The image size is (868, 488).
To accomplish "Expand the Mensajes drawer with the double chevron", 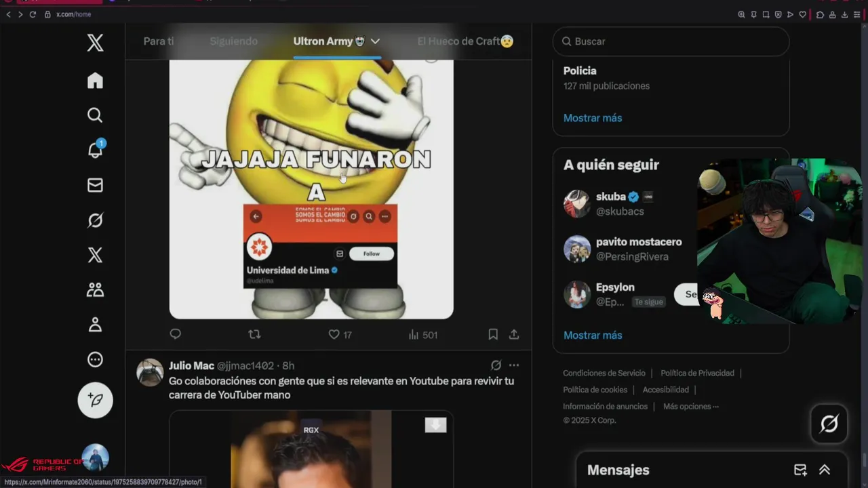I will tap(825, 470).
